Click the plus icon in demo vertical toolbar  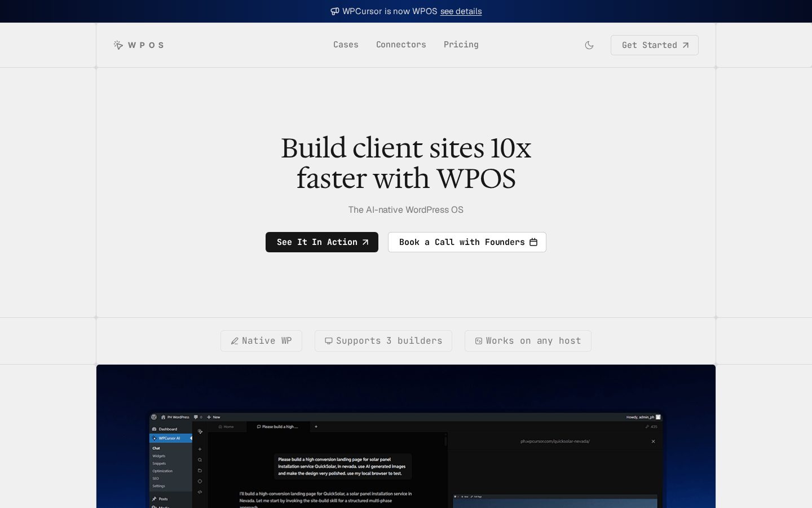(x=200, y=449)
